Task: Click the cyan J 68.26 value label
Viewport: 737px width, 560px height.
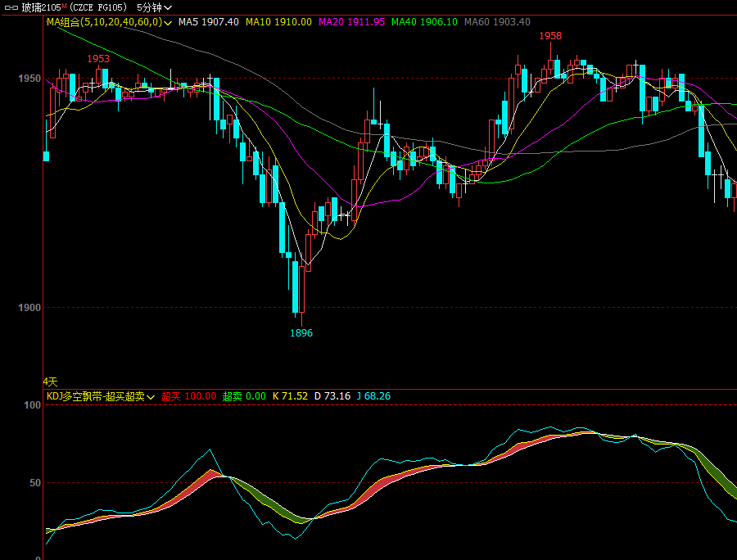Action: (373, 396)
